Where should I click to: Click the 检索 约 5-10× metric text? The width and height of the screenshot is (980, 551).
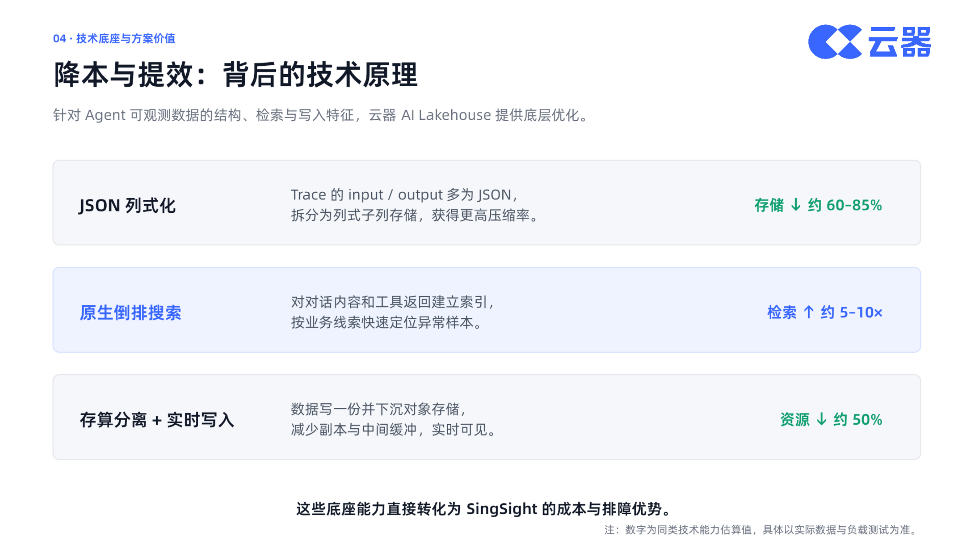(825, 313)
